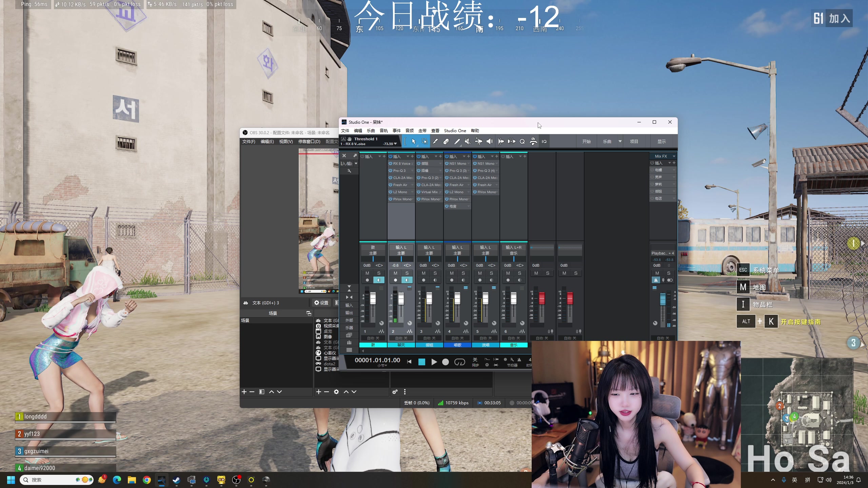Open 视图(V) menu in the OBS window
This screenshot has height=488, width=868.
286,142
